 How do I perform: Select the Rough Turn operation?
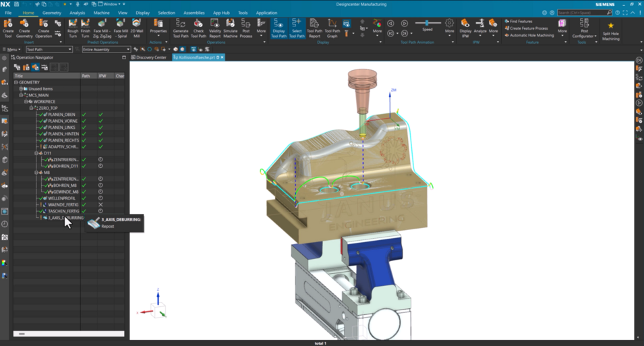(73, 28)
